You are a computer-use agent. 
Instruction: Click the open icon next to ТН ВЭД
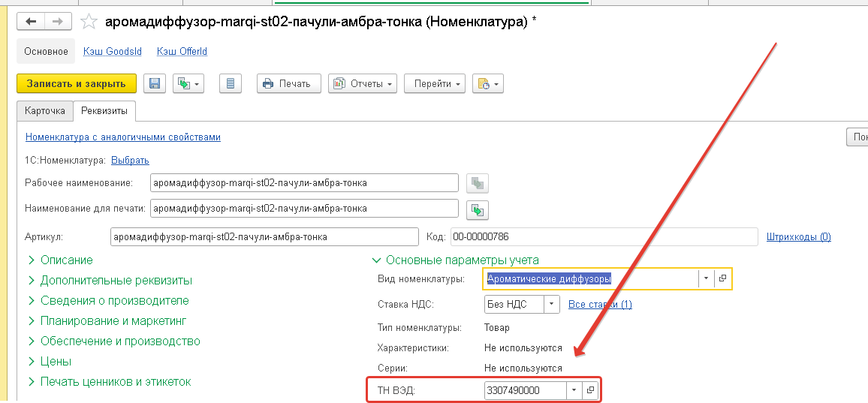pyautogui.click(x=590, y=390)
